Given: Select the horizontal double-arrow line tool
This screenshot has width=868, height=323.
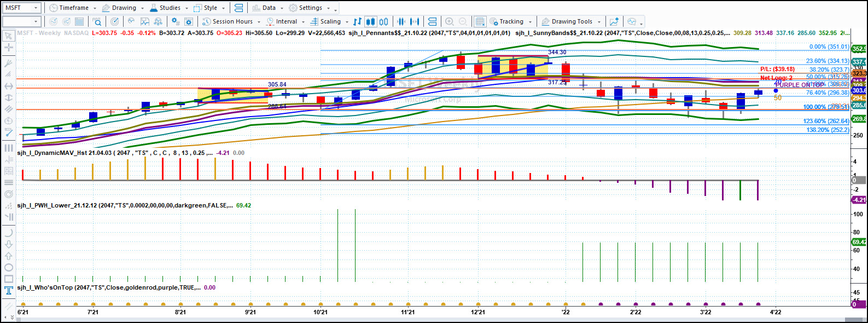Looking at the screenshot, I should [8, 86].
